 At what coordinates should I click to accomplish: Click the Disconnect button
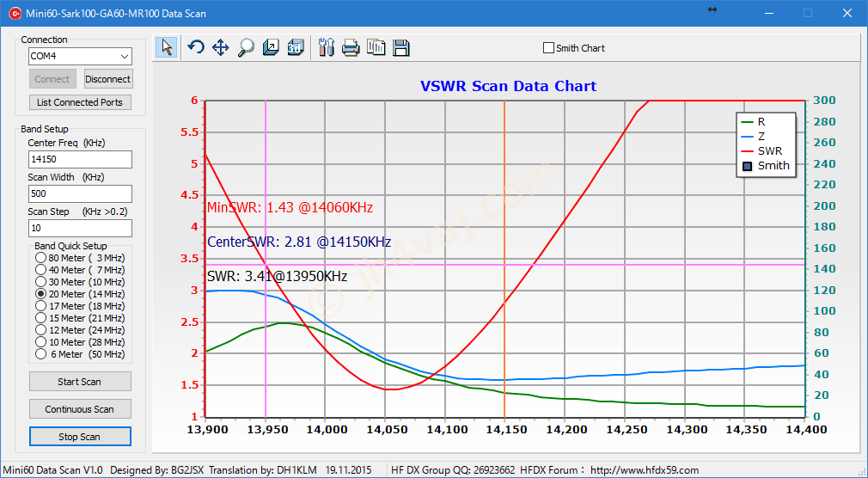tap(108, 78)
